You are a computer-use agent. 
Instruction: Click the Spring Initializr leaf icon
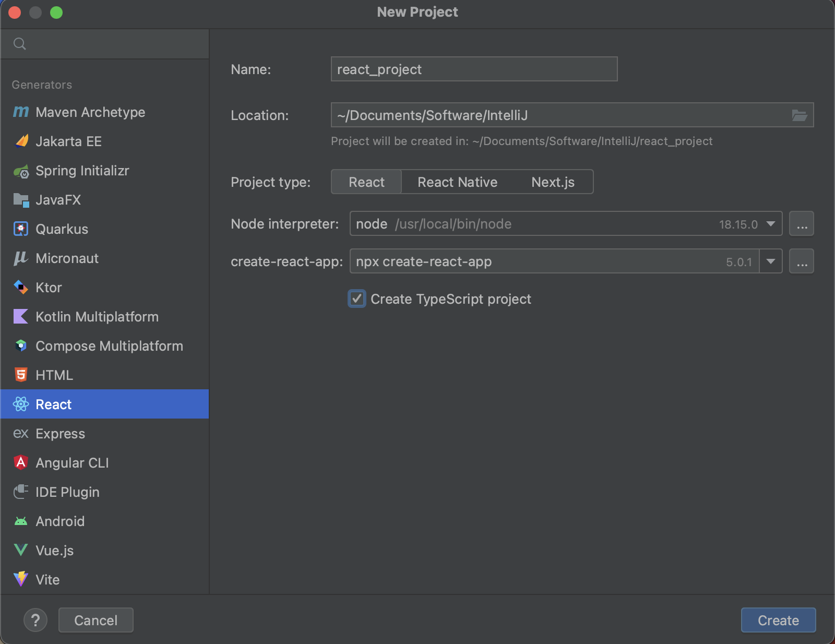21,171
